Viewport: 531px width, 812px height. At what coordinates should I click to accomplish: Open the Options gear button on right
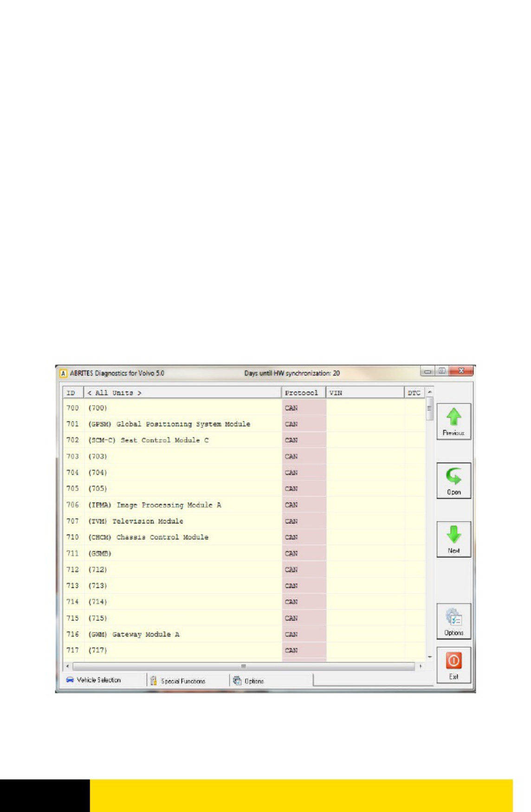[453, 621]
